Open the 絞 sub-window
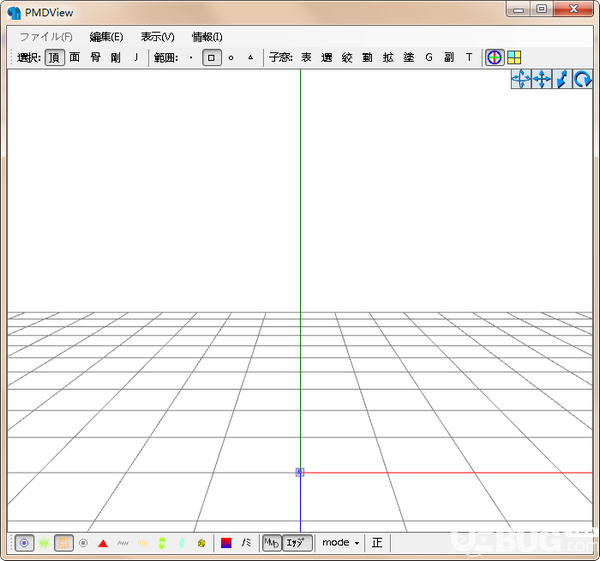600x561 pixels. coord(347,58)
